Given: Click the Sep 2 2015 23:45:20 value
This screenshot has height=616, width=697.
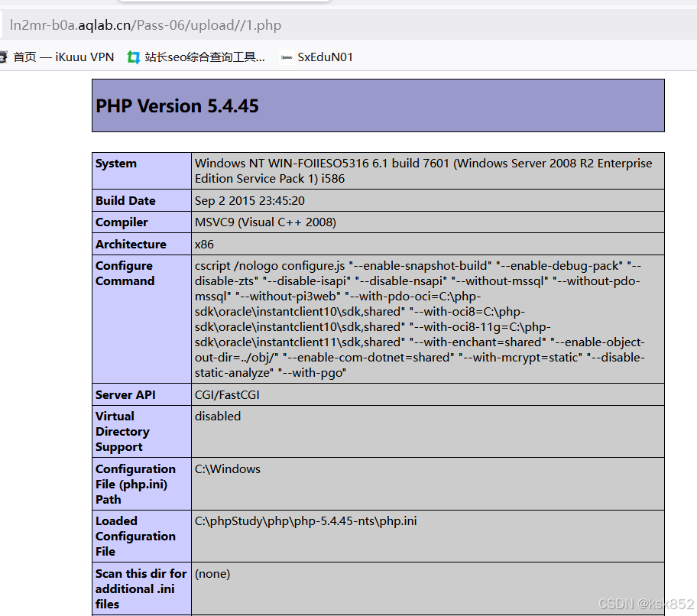Looking at the screenshot, I should [x=249, y=200].
